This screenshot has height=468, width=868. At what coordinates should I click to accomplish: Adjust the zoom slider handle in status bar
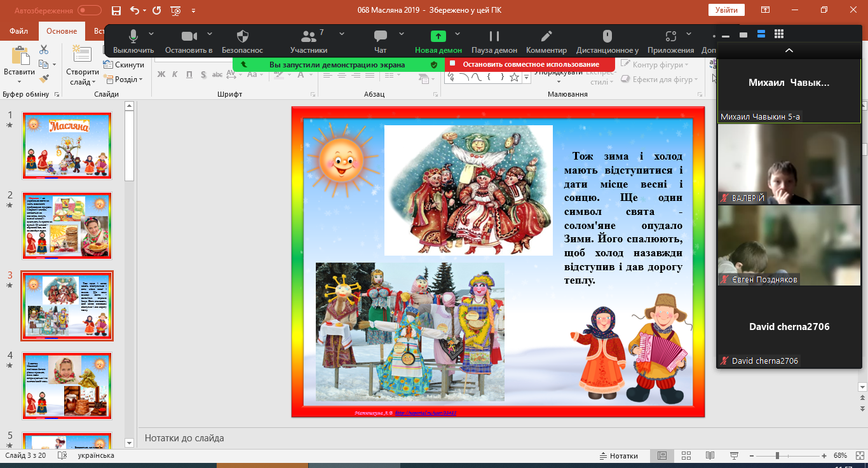(776, 456)
